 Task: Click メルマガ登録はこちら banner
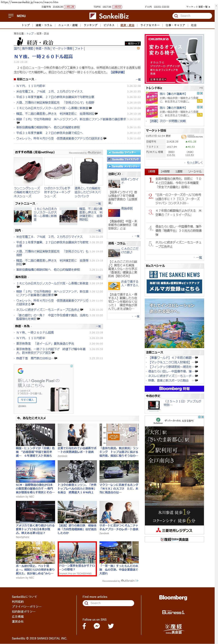(174, 286)
